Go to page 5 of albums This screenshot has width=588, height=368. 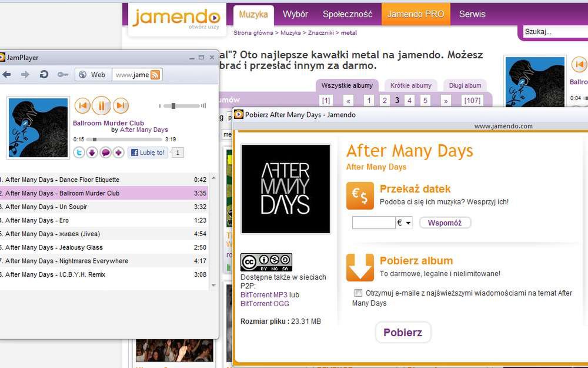[425, 101]
